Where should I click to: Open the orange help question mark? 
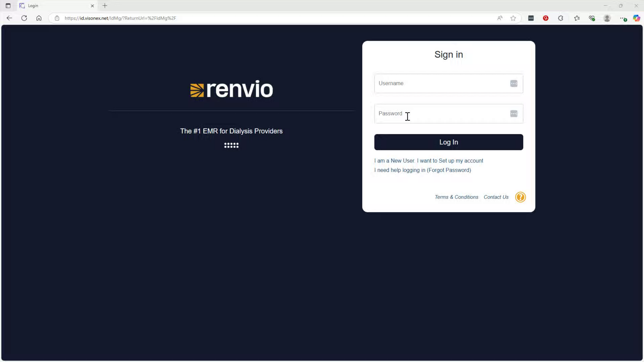pyautogui.click(x=520, y=197)
